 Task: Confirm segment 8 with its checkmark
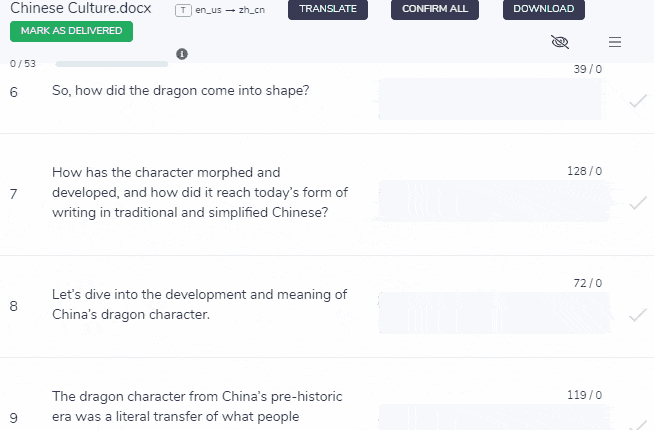tap(637, 315)
